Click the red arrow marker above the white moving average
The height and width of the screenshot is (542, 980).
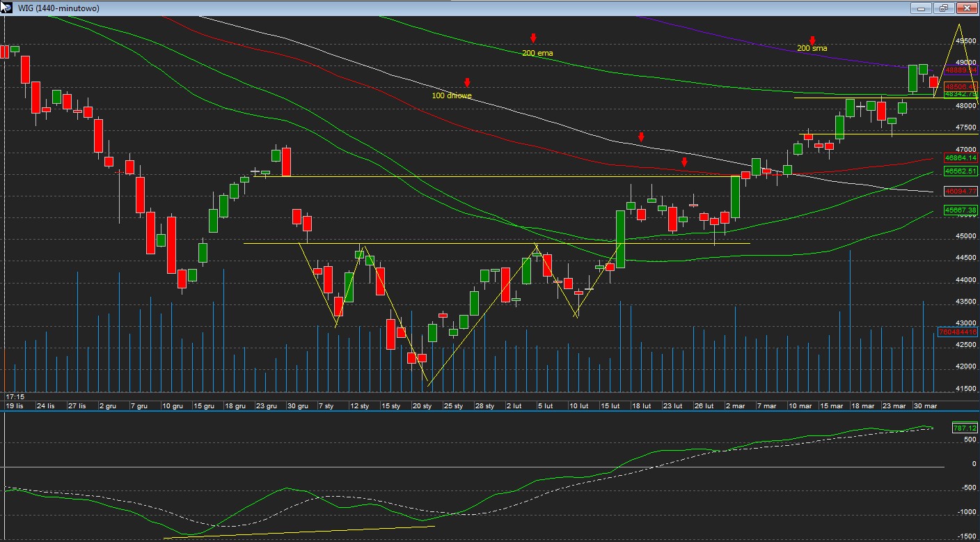click(641, 137)
